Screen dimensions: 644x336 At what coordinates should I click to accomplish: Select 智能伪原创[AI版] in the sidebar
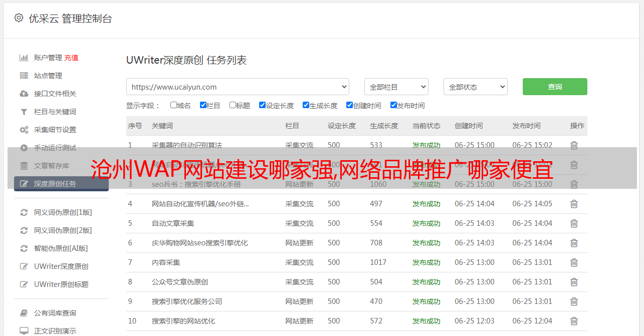61,248
